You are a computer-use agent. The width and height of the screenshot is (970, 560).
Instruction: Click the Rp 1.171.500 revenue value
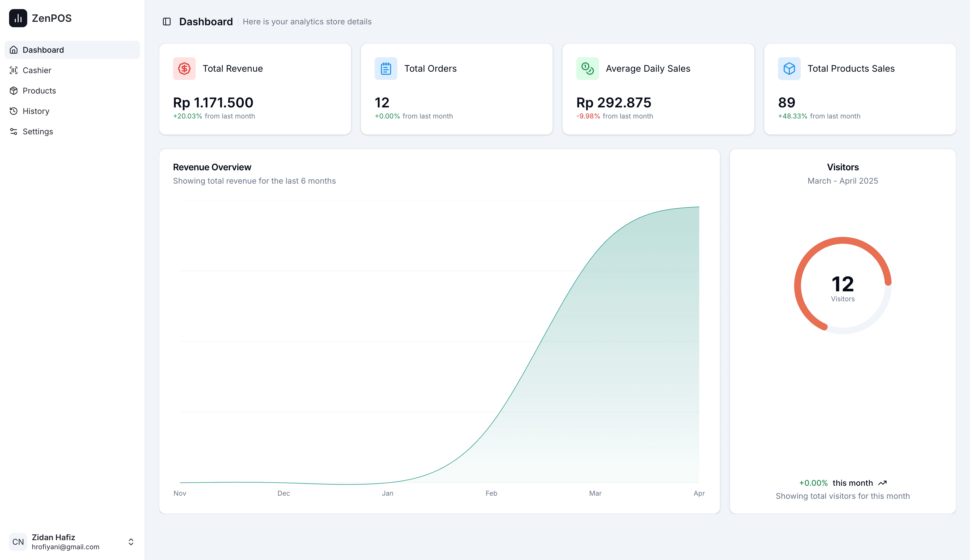tap(213, 102)
